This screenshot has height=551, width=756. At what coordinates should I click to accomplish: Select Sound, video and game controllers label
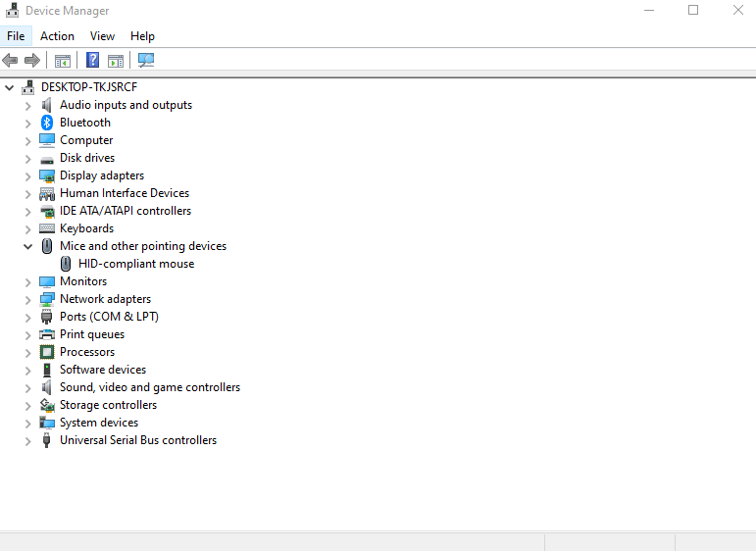pyautogui.click(x=150, y=387)
